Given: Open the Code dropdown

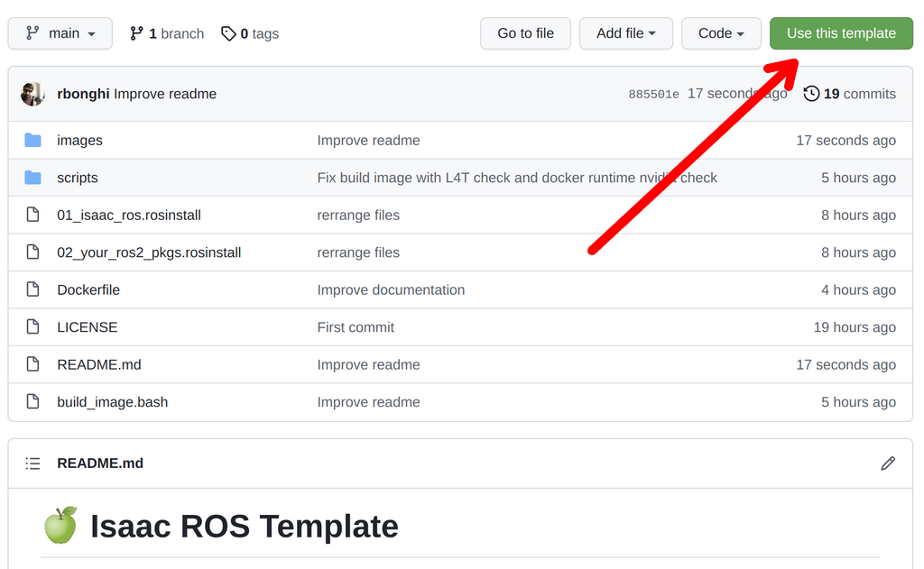Looking at the screenshot, I should tap(721, 33).
